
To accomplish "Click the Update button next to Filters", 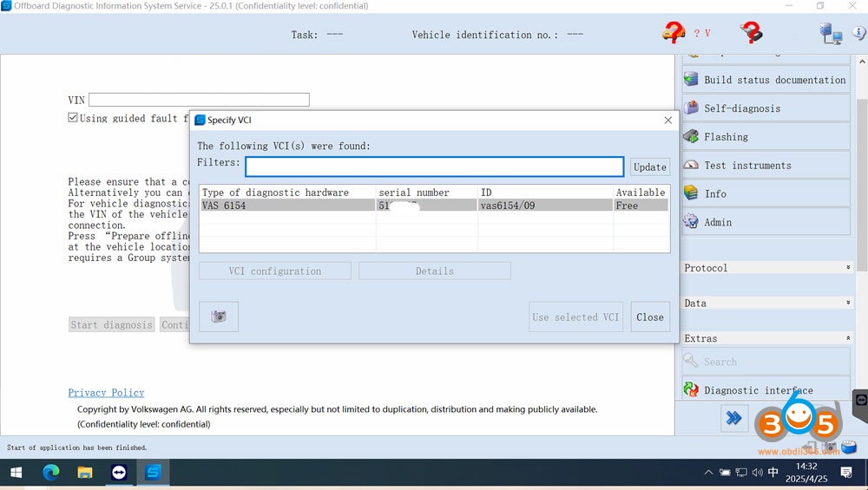I will pos(649,167).
